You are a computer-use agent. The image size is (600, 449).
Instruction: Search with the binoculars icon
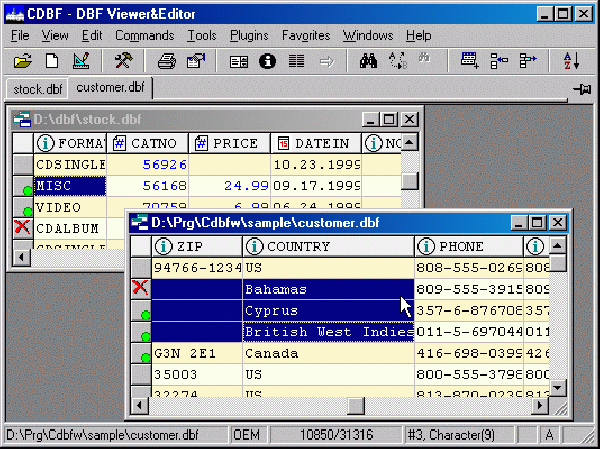[x=368, y=61]
